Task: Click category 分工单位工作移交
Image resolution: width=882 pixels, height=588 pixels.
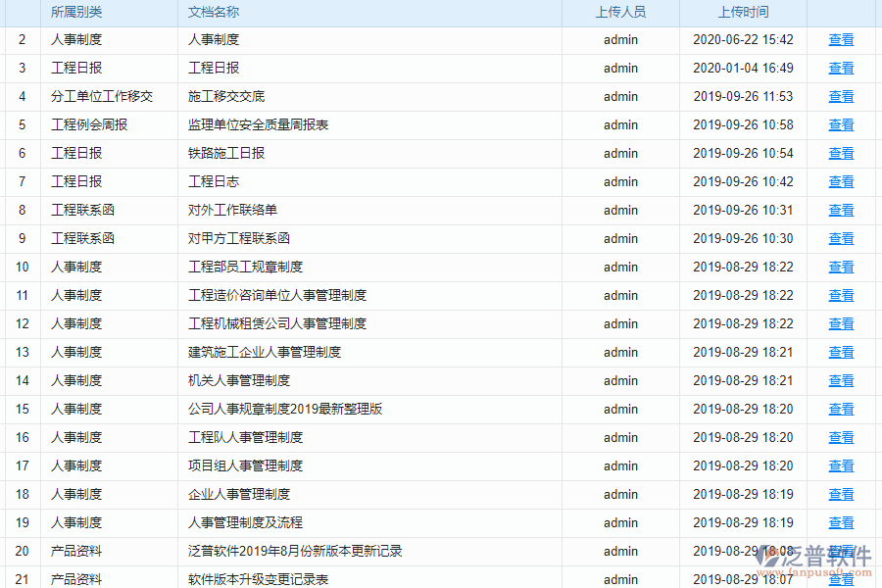Action: point(102,97)
